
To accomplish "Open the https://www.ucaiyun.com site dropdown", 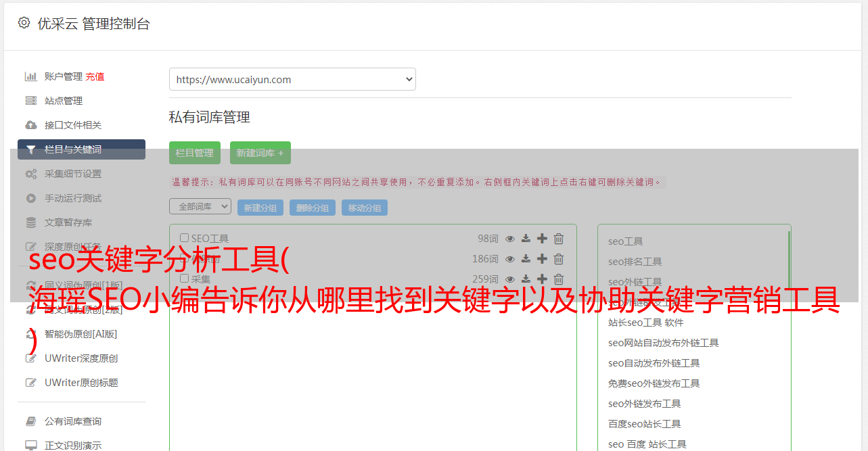I will (x=292, y=79).
